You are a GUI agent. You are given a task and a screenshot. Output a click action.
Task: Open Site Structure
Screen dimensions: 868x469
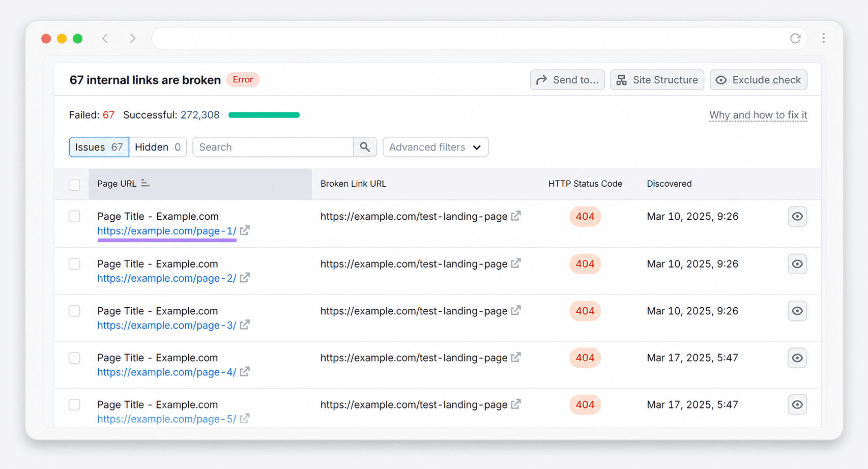(657, 80)
